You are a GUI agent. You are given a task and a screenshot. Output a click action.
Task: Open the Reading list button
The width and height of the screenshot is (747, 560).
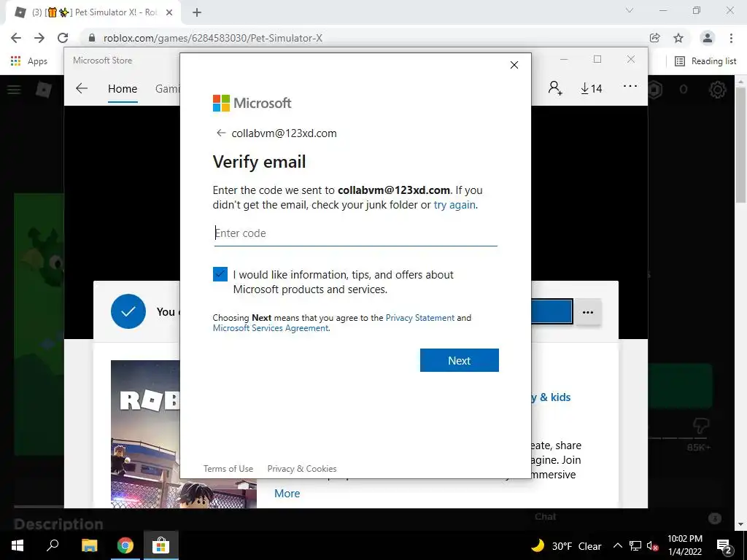tap(706, 61)
